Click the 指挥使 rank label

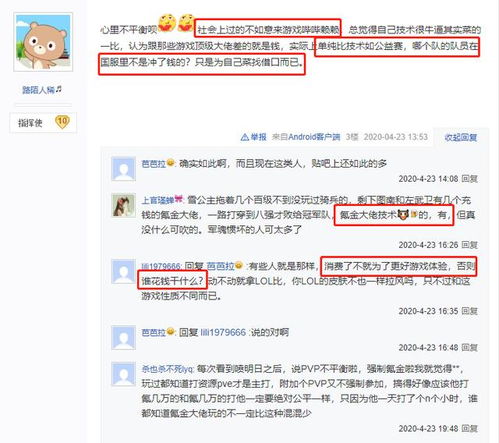(x=30, y=123)
